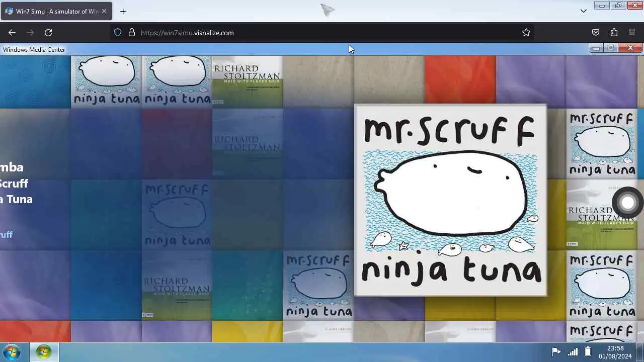The height and width of the screenshot is (362, 644).
Task: Click the battery tray icon
Action: coord(588,352)
